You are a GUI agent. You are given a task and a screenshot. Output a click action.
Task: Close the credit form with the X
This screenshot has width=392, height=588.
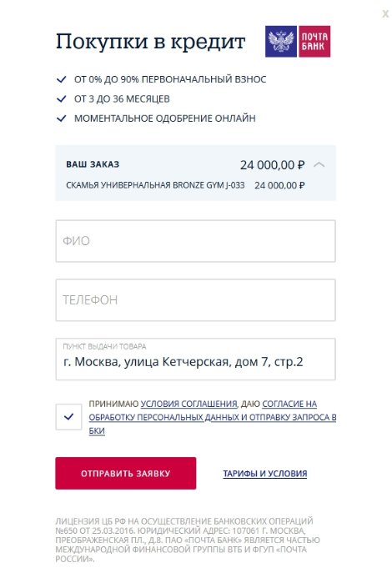[x=385, y=14]
